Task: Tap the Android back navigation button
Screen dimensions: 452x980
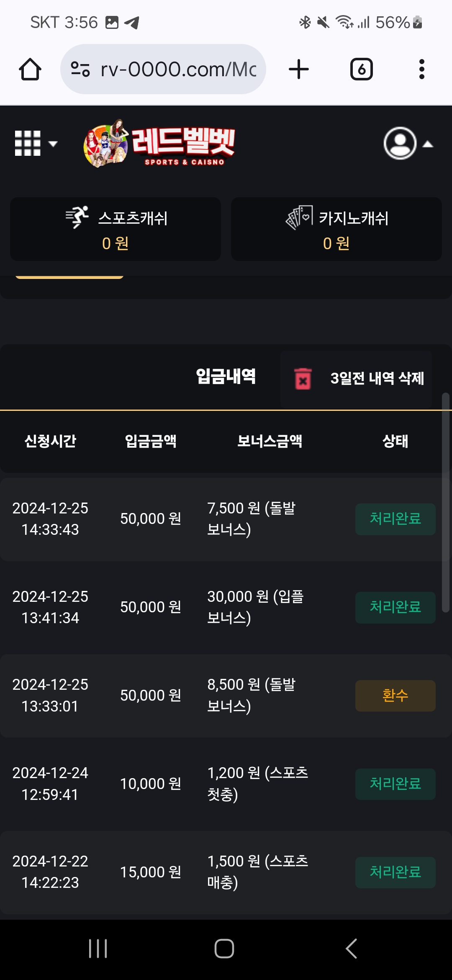Action: pyautogui.click(x=351, y=949)
